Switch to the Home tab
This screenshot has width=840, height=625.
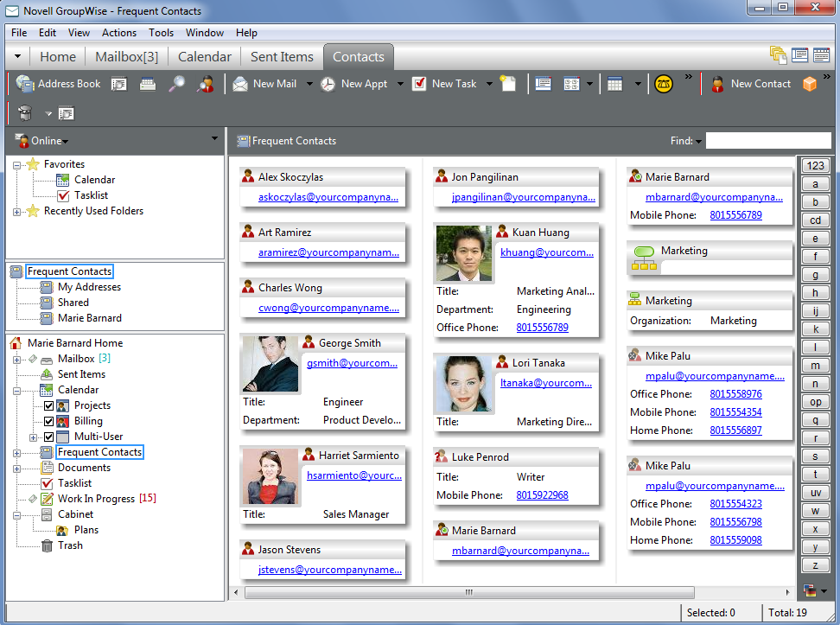(58, 57)
